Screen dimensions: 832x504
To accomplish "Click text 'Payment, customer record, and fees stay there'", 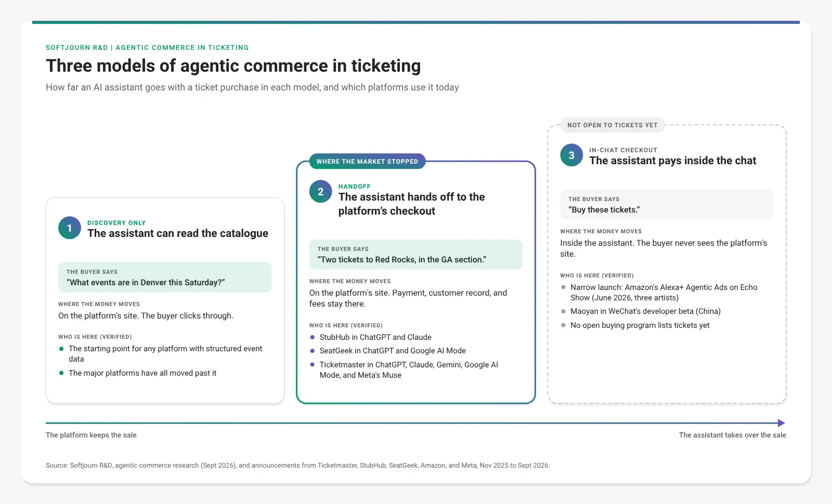I will click(x=408, y=298).
